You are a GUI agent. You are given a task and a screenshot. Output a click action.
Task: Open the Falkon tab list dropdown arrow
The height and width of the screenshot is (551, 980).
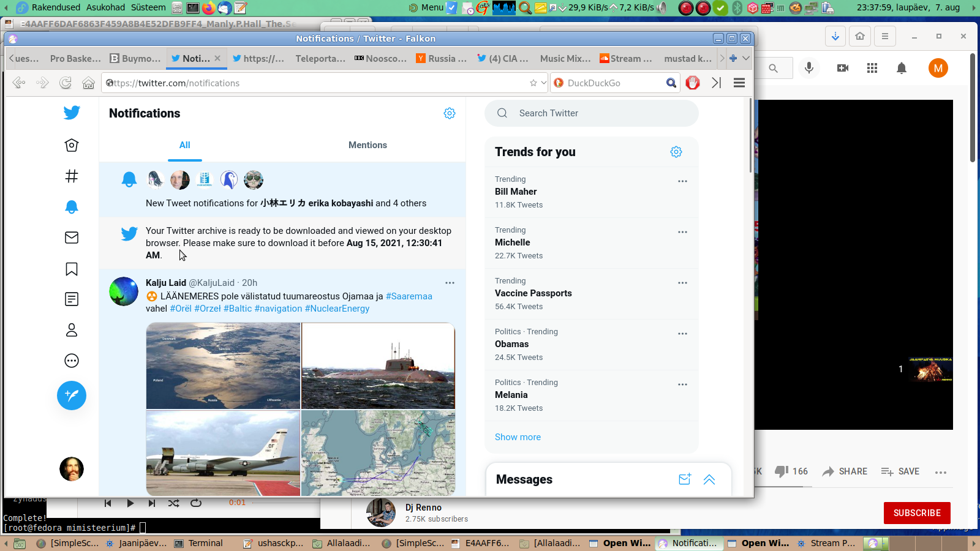(x=746, y=58)
